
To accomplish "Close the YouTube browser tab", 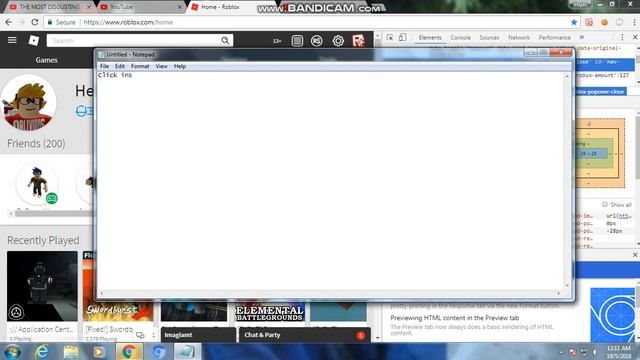I will pos(179,7).
